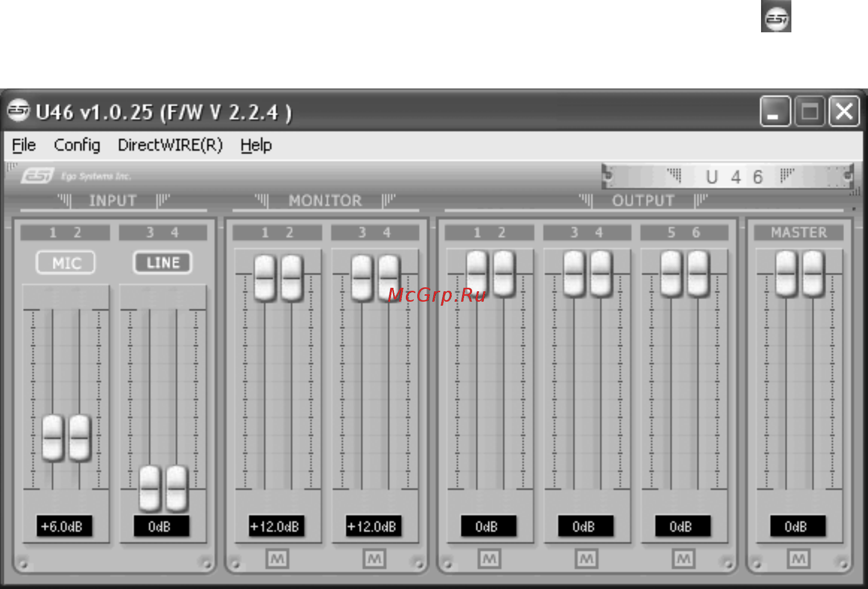Click the ESI icon in the title bar
Viewport: 868px width, 589px height.
click(18, 111)
